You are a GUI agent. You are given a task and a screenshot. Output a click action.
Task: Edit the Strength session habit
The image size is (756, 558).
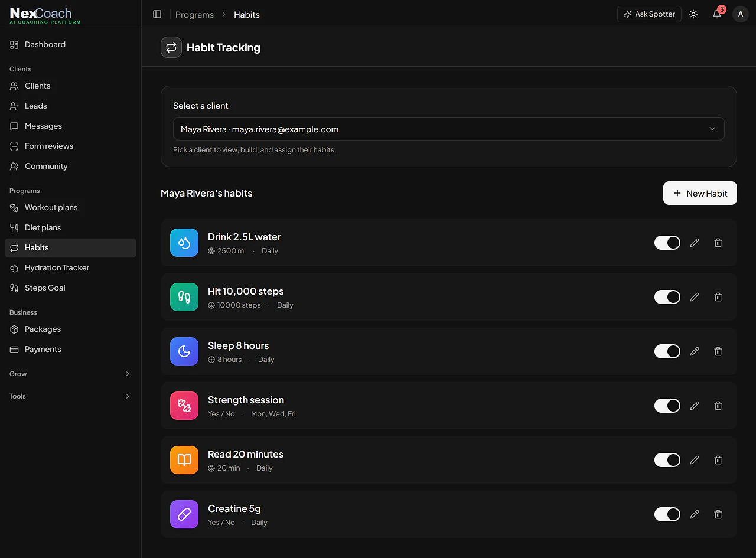click(695, 406)
